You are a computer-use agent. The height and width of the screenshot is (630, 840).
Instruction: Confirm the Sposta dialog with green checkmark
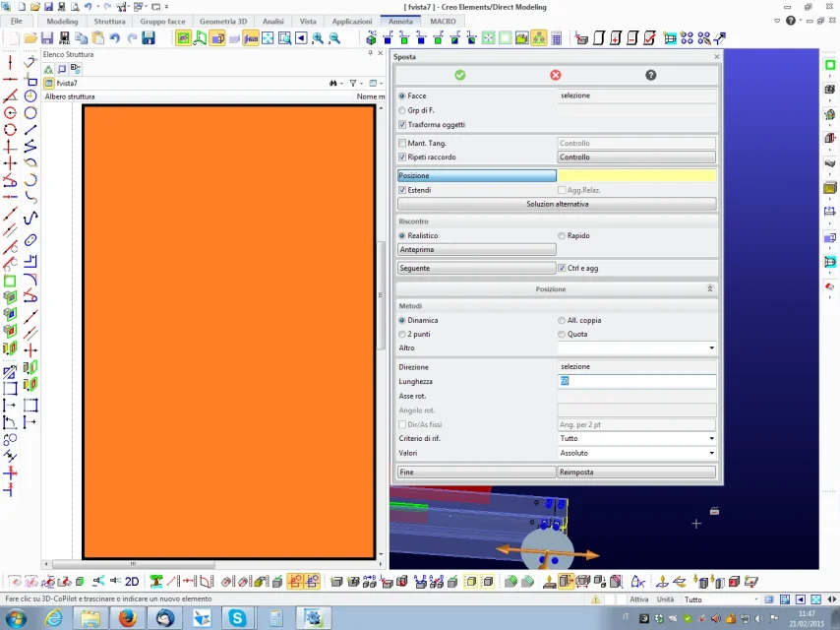(x=459, y=75)
